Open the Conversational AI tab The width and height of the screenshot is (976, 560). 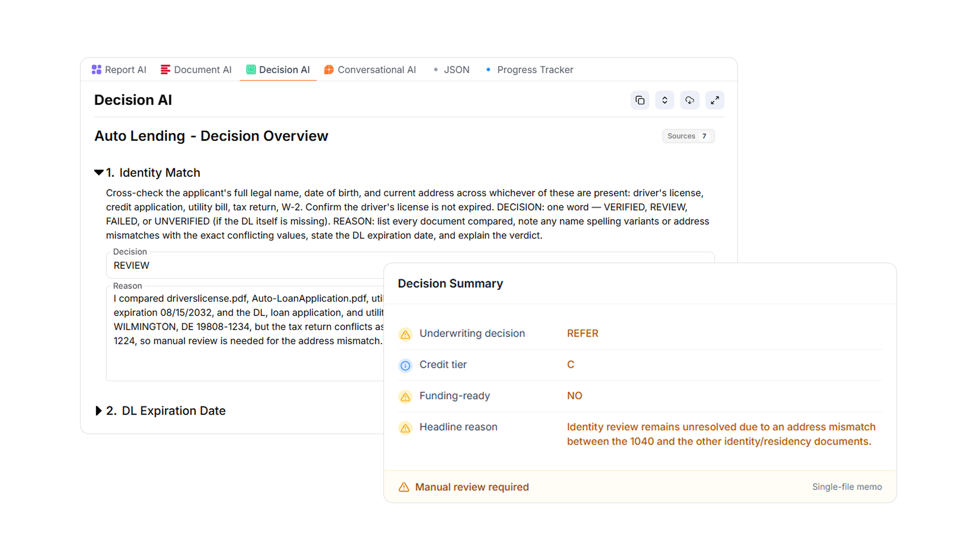[x=370, y=70]
